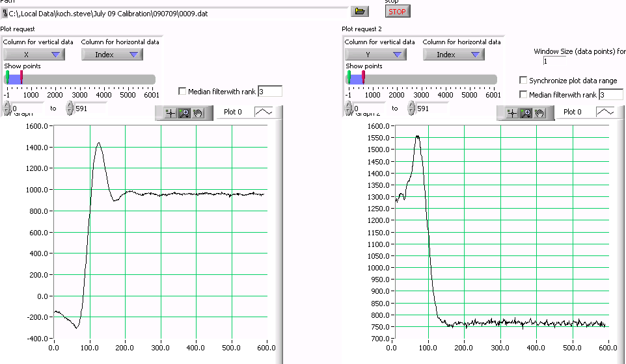Toggle Synchronize plot data range checkbox
The width and height of the screenshot is (626, 364).
click(523, 81)
